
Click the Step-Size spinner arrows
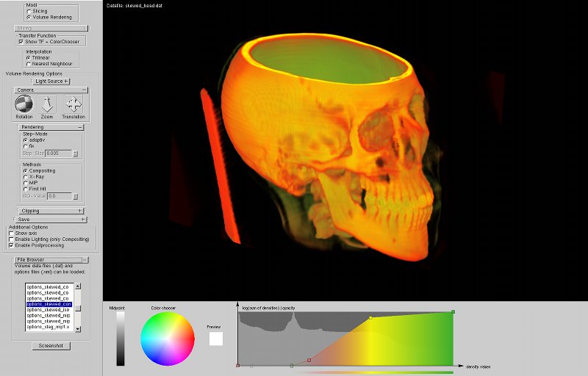(76, 153)
